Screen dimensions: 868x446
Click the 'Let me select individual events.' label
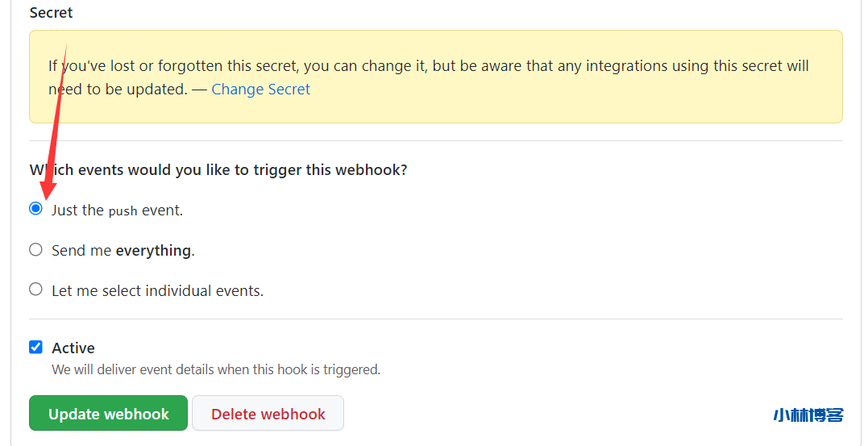point(157,290)
